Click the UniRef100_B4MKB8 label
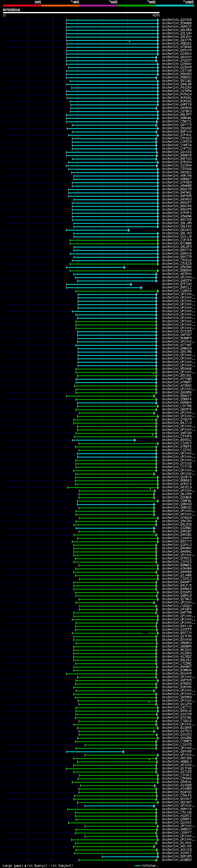 pyautogui.click(x=177, y=572)
